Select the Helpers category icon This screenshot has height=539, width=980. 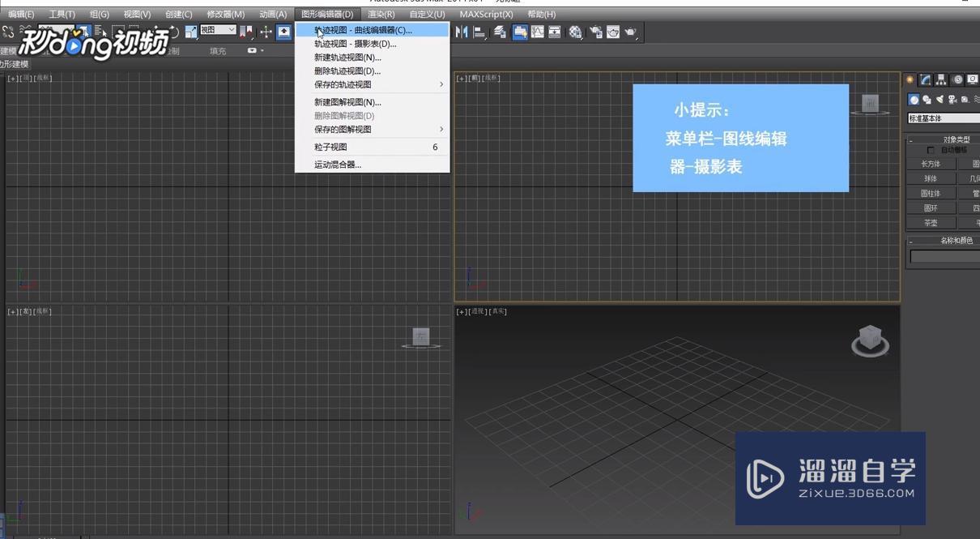pos(965,100)
